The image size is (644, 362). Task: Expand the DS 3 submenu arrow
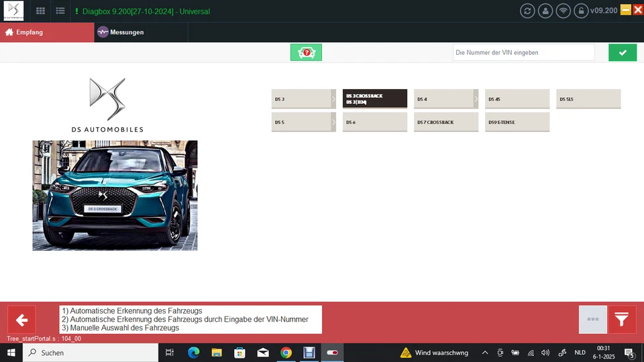tap(333, 99)
